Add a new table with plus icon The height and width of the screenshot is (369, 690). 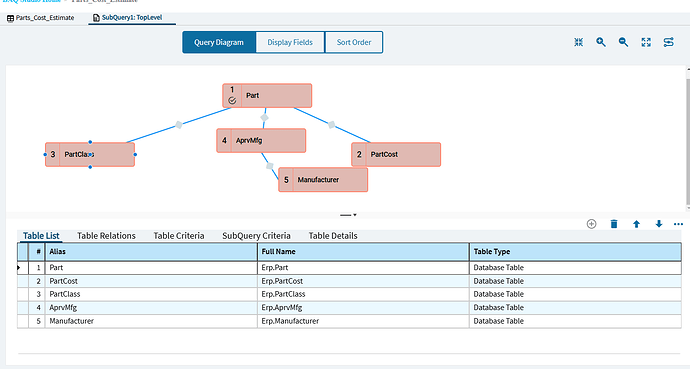click(x=591, y=224)
